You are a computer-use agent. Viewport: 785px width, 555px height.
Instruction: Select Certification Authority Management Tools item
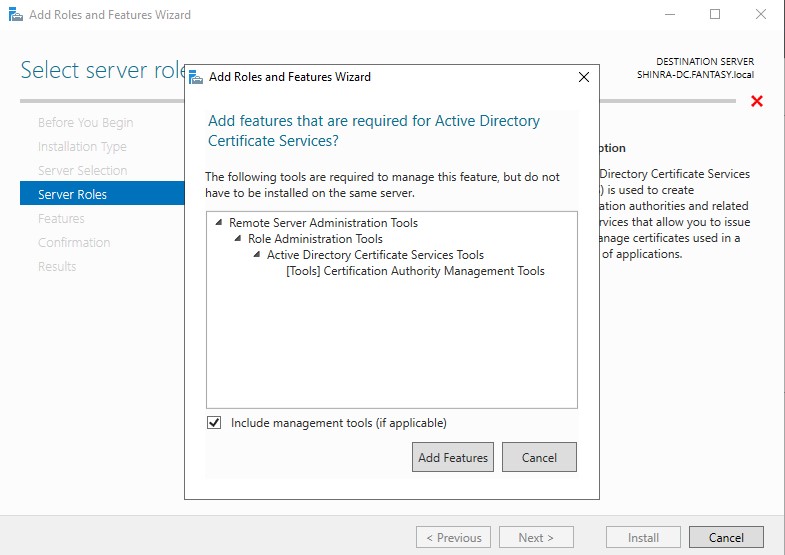click(x=415, y=271)
